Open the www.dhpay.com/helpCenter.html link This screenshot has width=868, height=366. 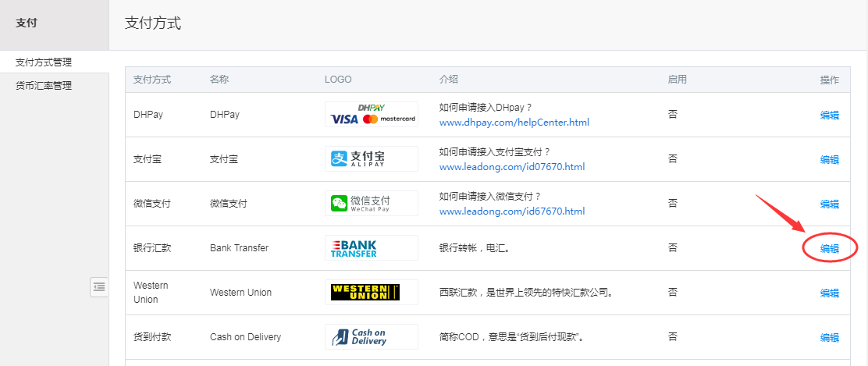(514, 123)
